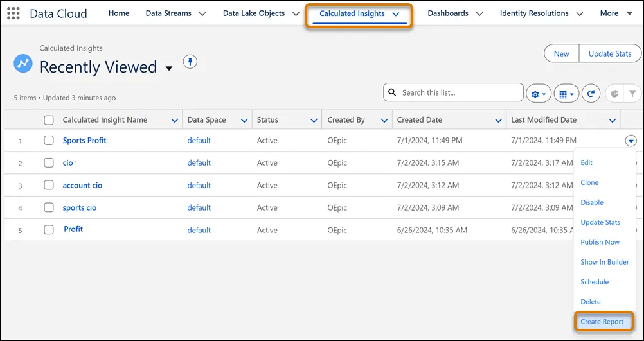Go to the Home tab
The image size is (644, 341).
click(119, 13)
